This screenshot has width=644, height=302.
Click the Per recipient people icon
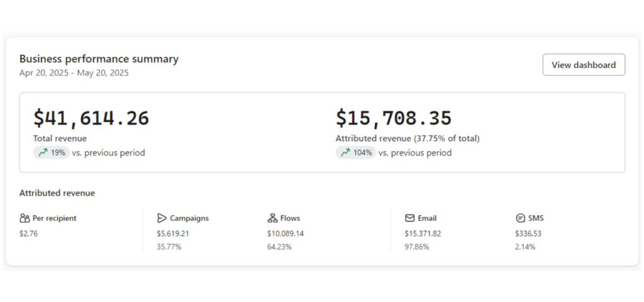[25, 218]
